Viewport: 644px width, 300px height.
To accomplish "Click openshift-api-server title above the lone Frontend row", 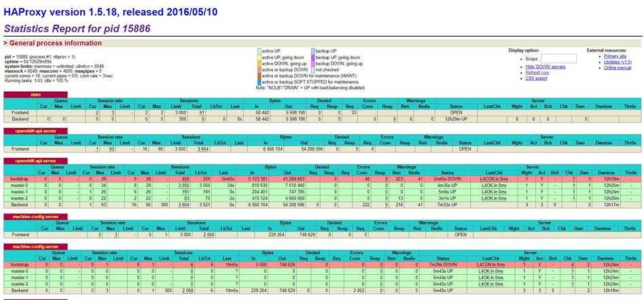I will pos(35,131).
